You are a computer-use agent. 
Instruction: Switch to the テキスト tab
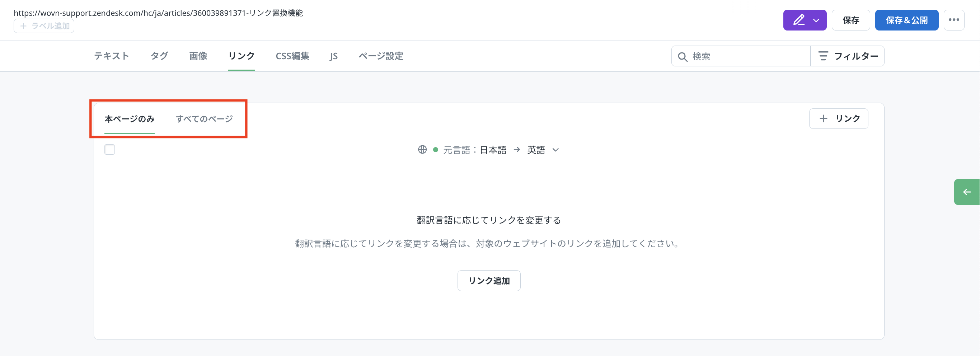pos(112,56)
